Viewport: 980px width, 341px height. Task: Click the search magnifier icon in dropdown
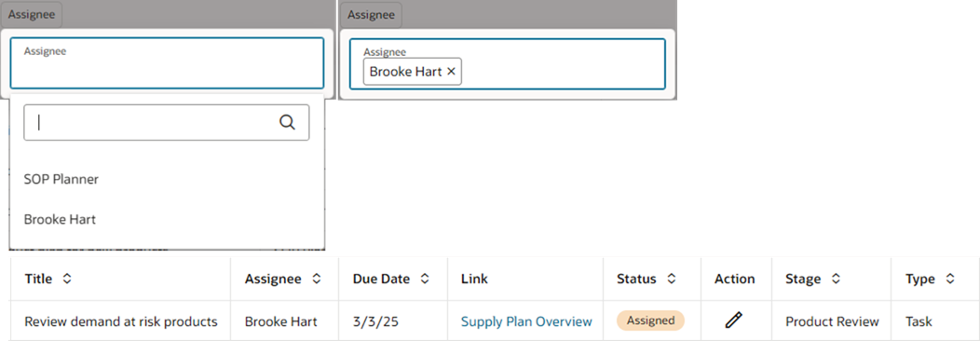[x=287, y=122]
